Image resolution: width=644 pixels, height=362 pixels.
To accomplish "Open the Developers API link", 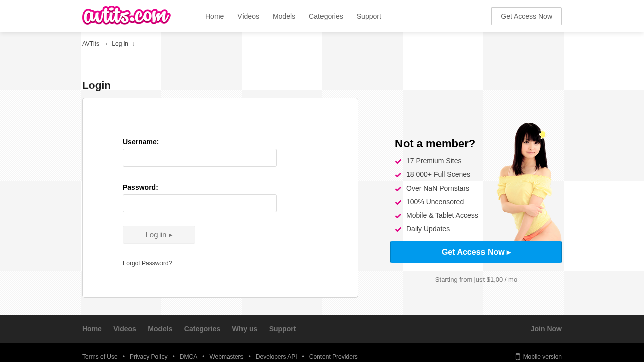I will click(x=276, y=357).
